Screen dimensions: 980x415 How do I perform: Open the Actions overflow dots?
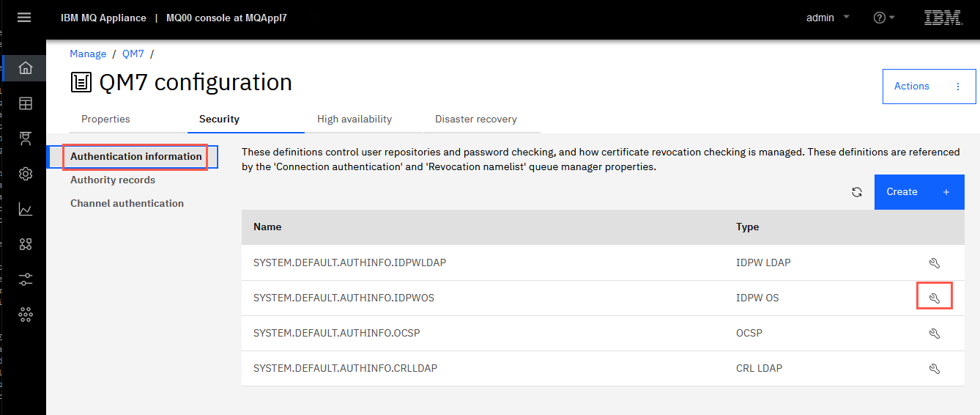pyautogui.click(x=958, y=87)
